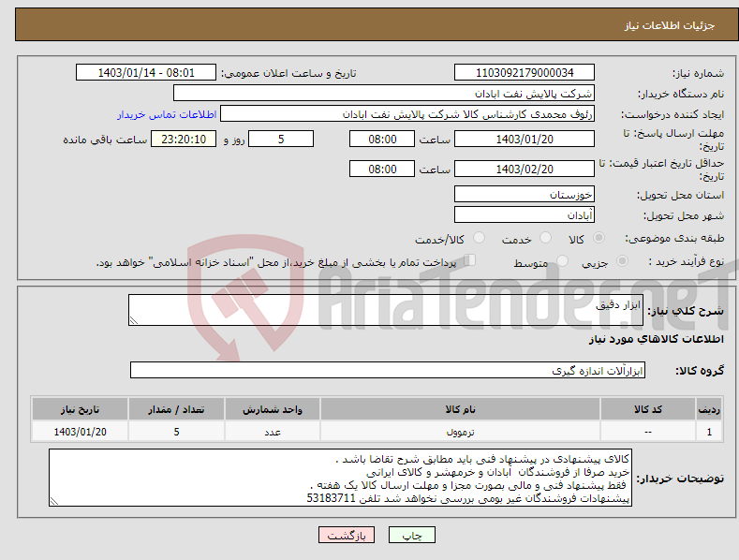Click the announcement date 1403/01/14 field

(x=146, y=73)
